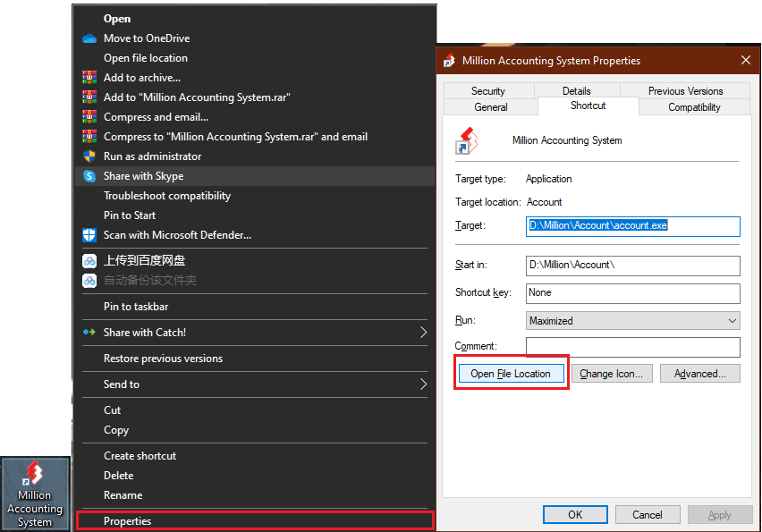Click WinRAR icon beside Compress and email...

tap(89, 116)
